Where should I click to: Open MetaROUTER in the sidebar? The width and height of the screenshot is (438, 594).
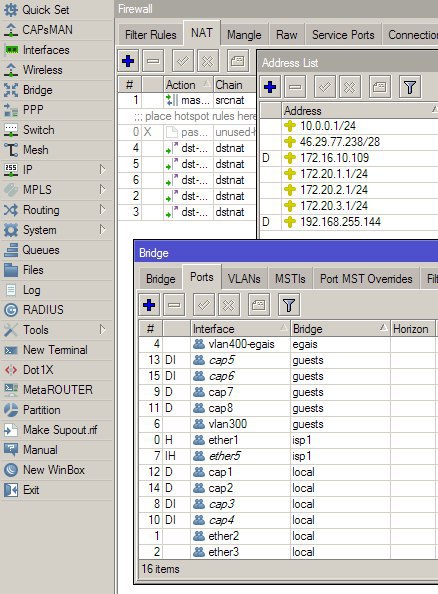(57, 390)
